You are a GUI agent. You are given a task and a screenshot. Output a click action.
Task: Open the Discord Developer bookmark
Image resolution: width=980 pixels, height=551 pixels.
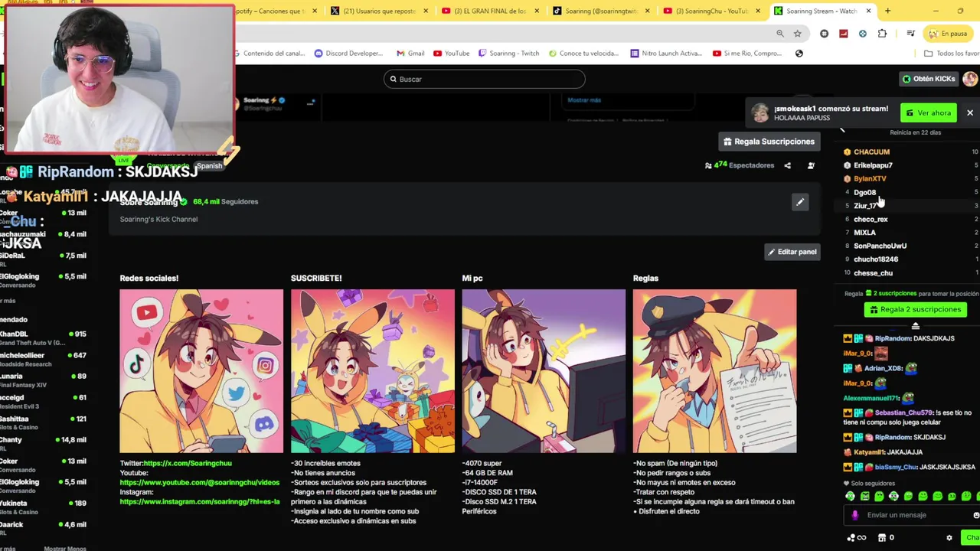pos(348,54)
